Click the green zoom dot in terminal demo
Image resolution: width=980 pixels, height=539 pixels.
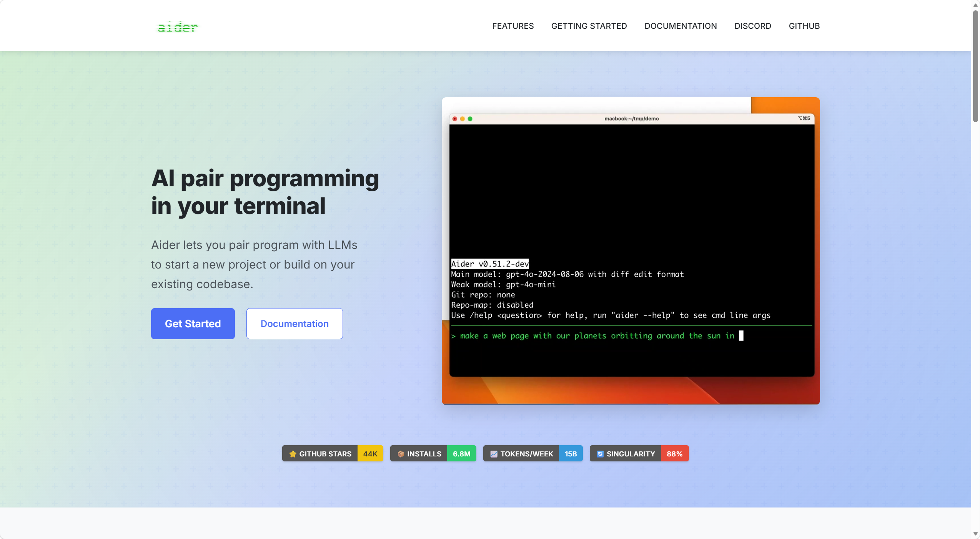[470, 119]
